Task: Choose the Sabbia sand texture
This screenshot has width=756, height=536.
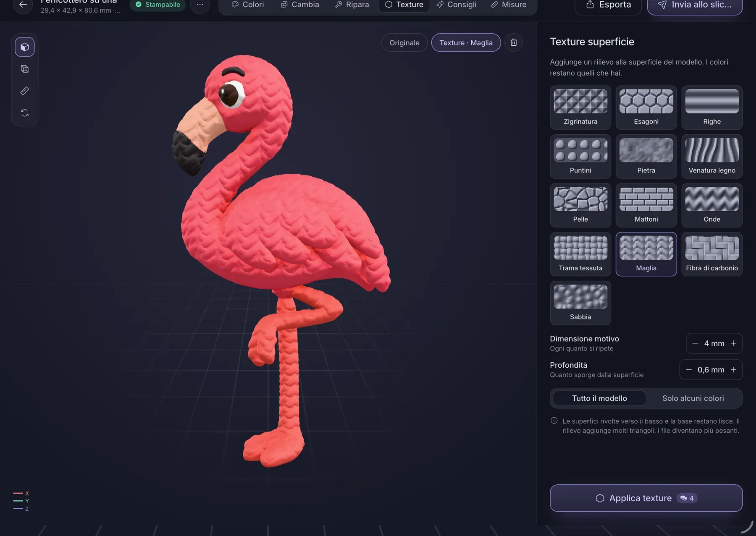Action: tap(580, 303)
